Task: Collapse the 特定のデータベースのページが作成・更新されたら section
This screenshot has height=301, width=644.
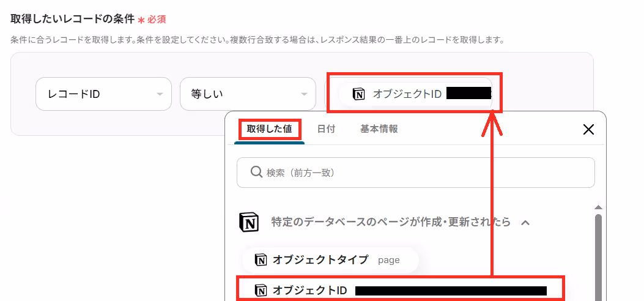Action: (x=525, y=223)
